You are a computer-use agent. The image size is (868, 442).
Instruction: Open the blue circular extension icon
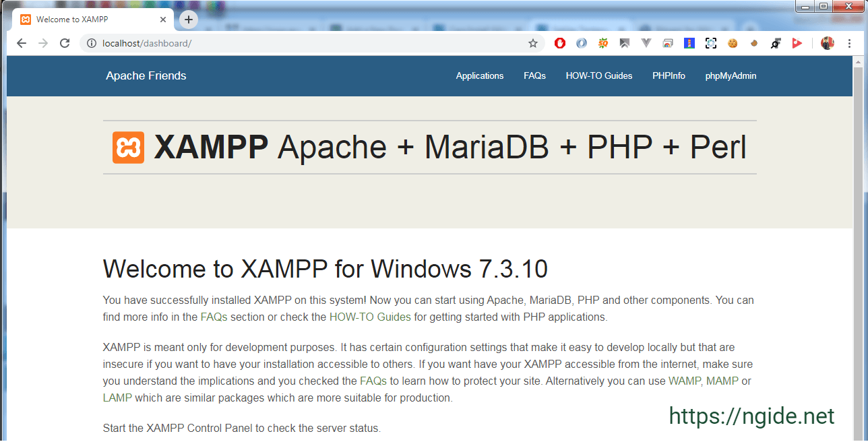[581, 43]
